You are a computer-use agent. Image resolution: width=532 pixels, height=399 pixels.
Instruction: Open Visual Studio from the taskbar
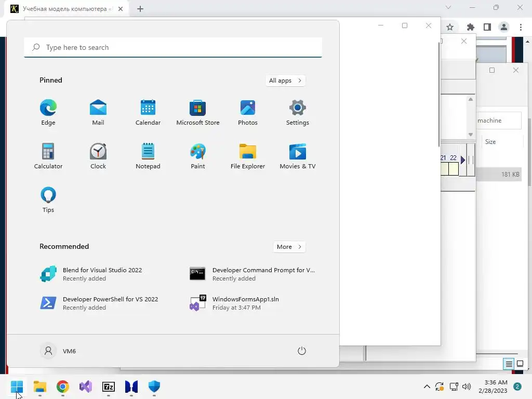[x=86, y=387]
